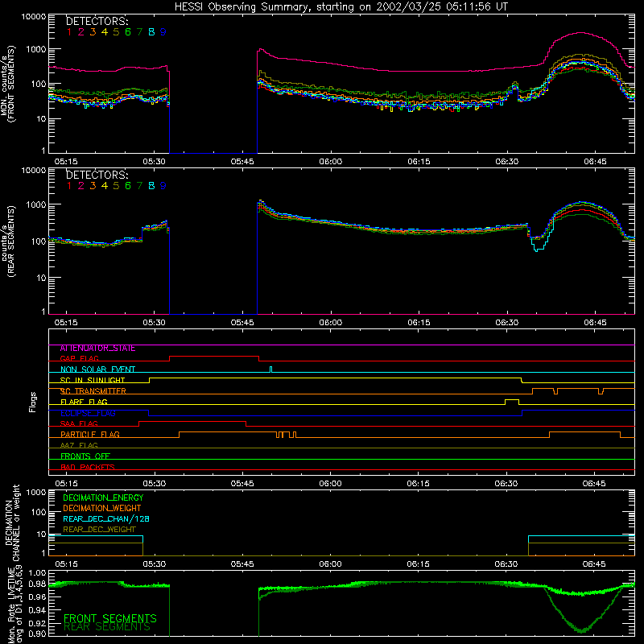Select orange detector 3 in rear segments legend
The width and height of the screenshot is (644, 644).
93,186
